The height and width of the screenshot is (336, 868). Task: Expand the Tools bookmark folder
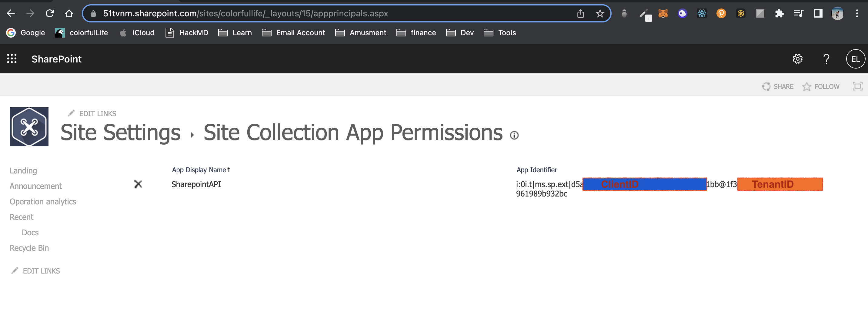pyautogui.click(x=500, y=33)
